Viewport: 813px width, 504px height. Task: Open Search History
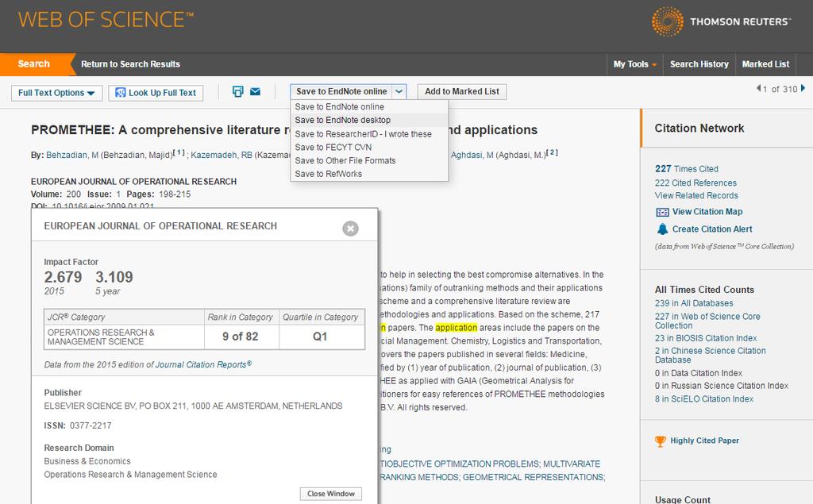(x=699, y=64)
